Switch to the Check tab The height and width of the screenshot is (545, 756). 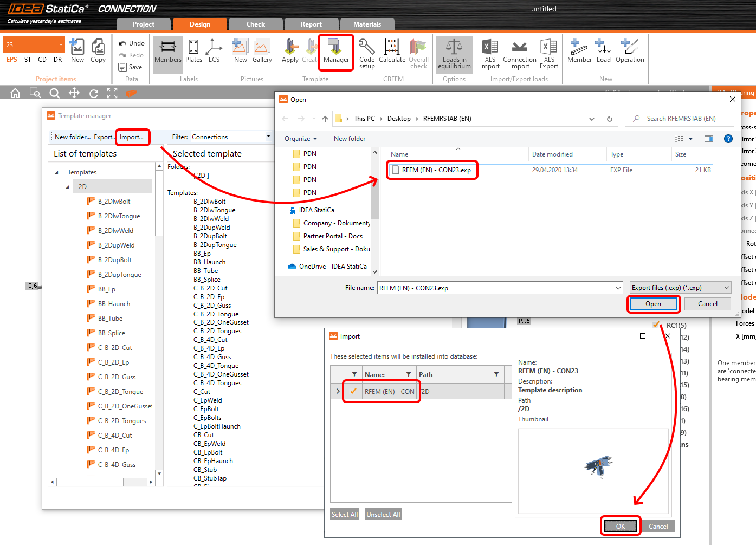point(255,24)
